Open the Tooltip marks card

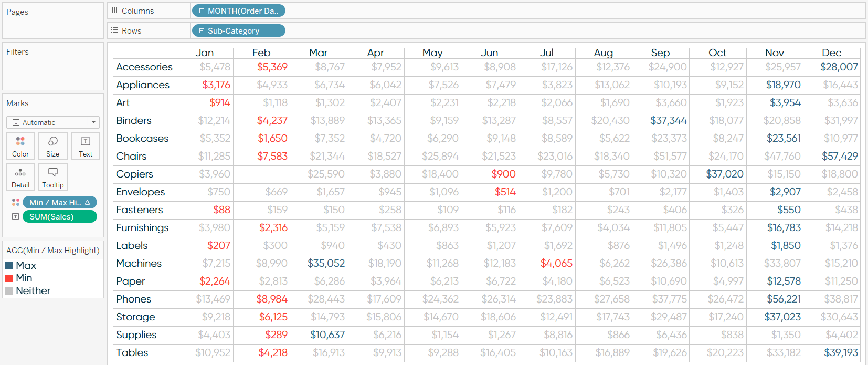point(53,177)
